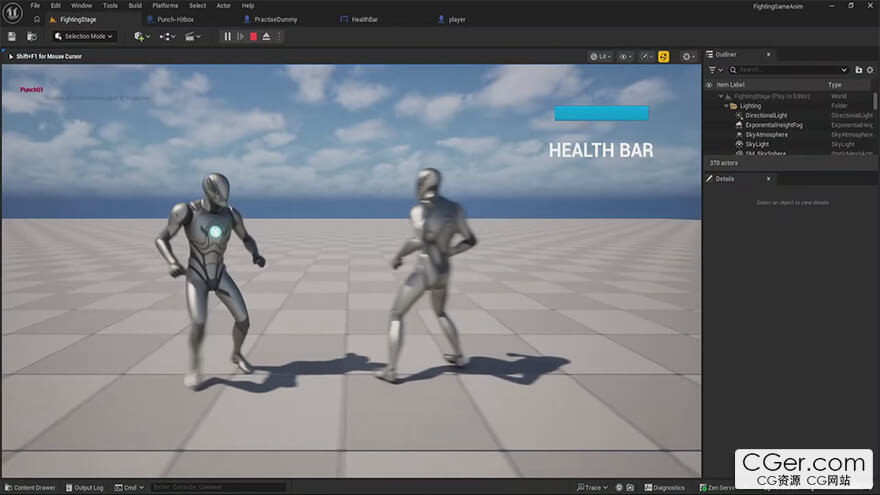The height and width of the screenshot is (495, 880).
Task: Pause the play-in-editor simulation
Action: point(228,37)
